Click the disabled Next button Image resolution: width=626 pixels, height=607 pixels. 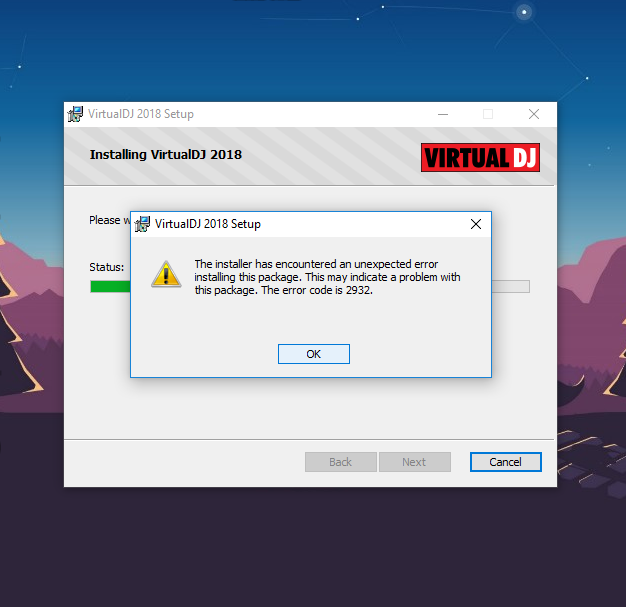coord(414,462)
